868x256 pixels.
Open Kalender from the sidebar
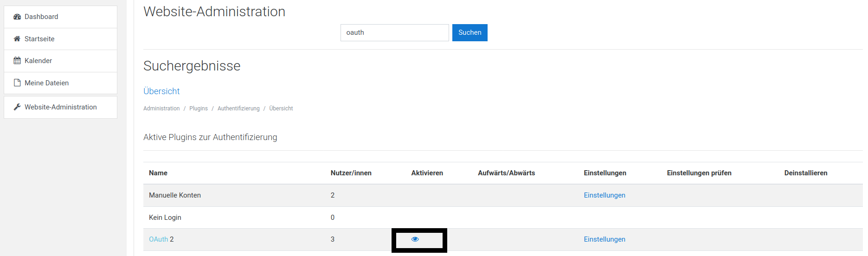point(38,61)
